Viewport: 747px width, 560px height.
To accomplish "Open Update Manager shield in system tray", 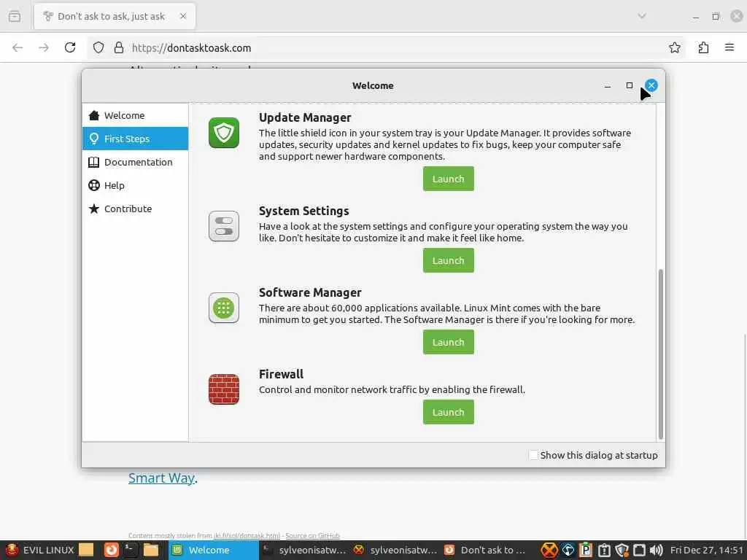I will 622,550.
